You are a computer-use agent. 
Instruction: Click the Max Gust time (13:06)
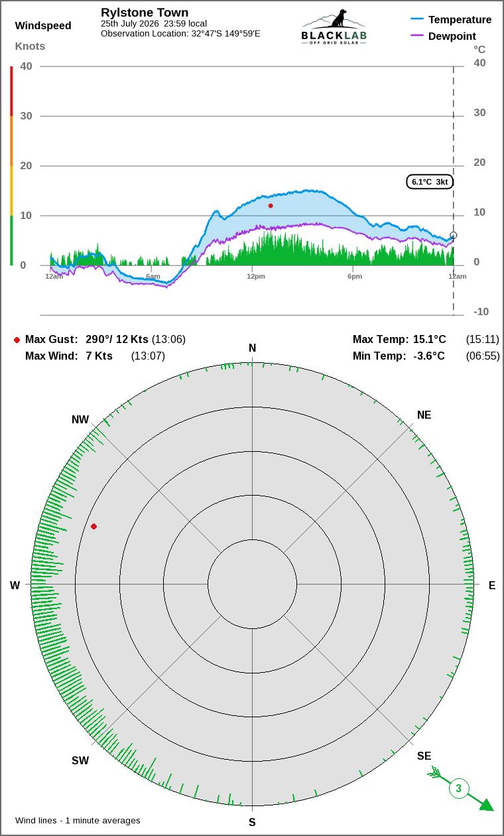click(x=168, y=340)
